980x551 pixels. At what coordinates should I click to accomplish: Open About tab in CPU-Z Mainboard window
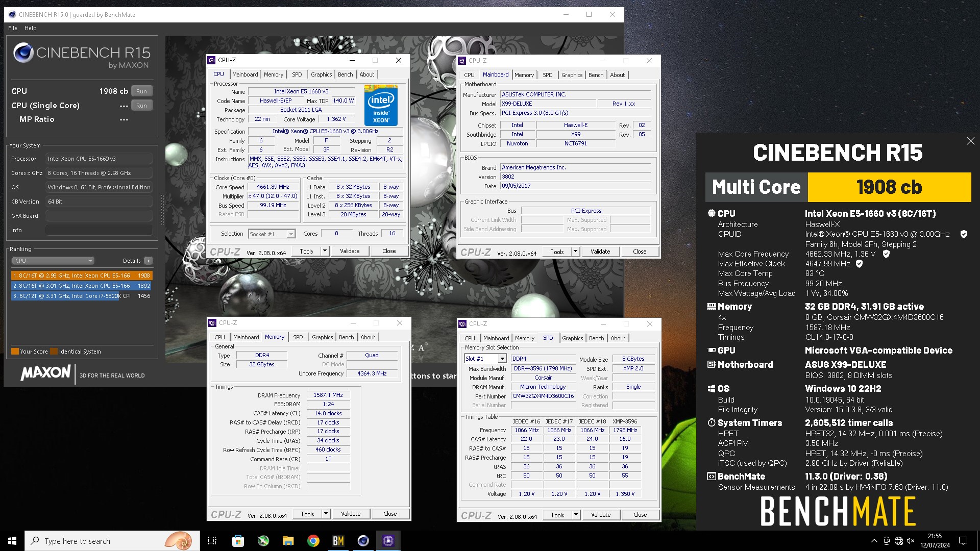tap(618, 75)
